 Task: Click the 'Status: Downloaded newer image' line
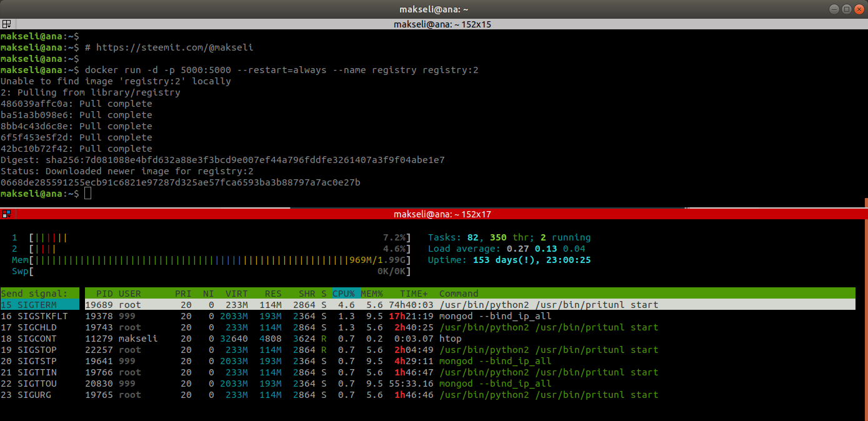coord(127,171)
